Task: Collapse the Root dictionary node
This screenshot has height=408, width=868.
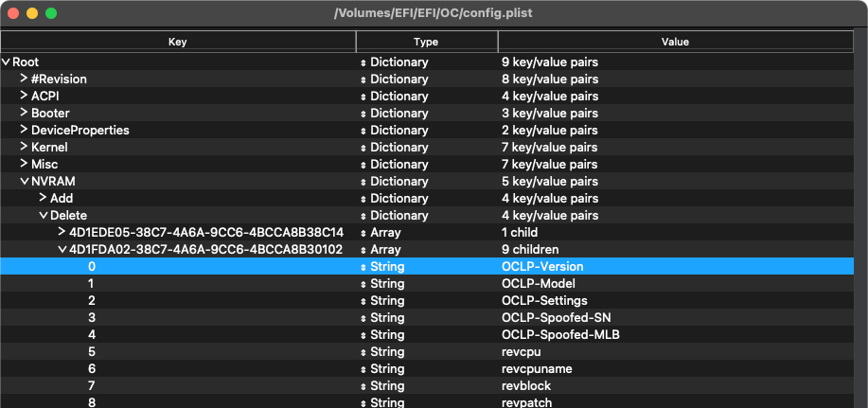Action: click(x=7, y=62)
